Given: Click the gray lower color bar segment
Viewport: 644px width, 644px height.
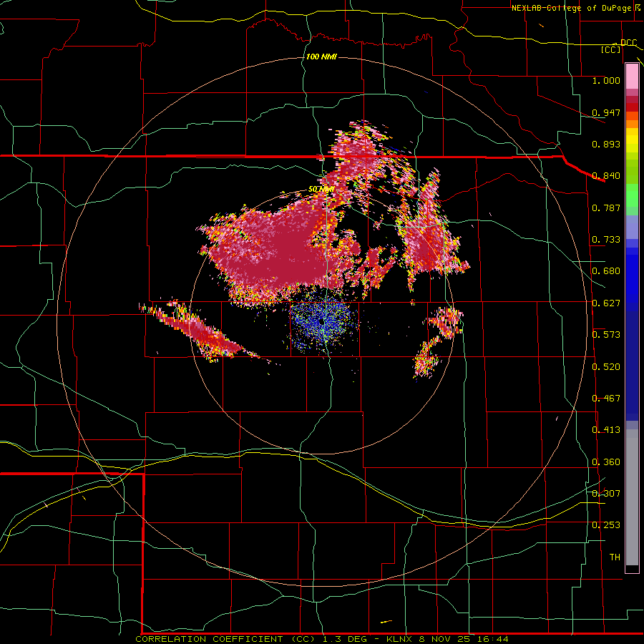Looking at the screenshot, I should click(632, 497).
